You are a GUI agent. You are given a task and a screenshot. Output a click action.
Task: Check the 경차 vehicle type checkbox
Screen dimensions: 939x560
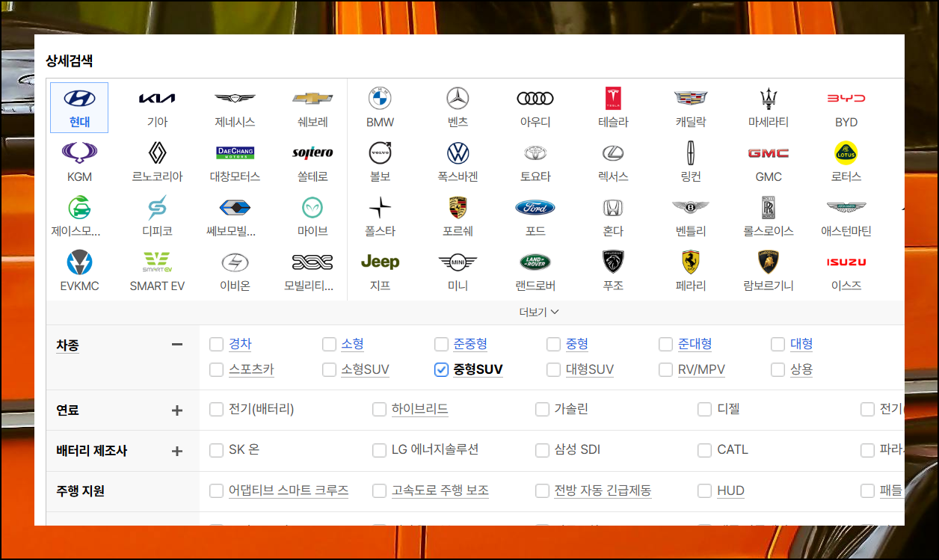(217, 345)
